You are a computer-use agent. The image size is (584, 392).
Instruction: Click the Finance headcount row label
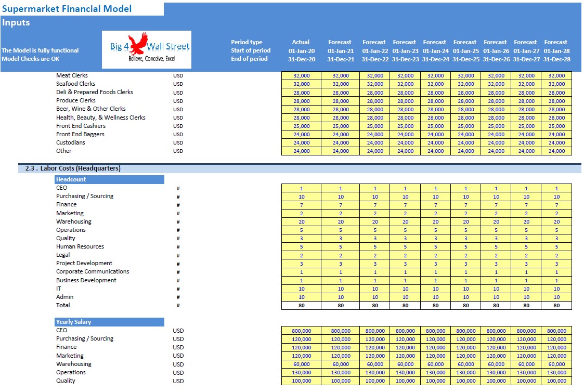click(66, 204)
